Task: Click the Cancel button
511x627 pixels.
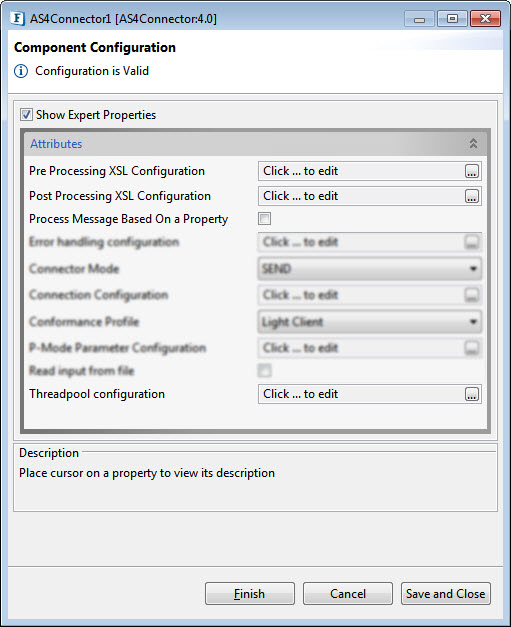Action: pos(347,594)
